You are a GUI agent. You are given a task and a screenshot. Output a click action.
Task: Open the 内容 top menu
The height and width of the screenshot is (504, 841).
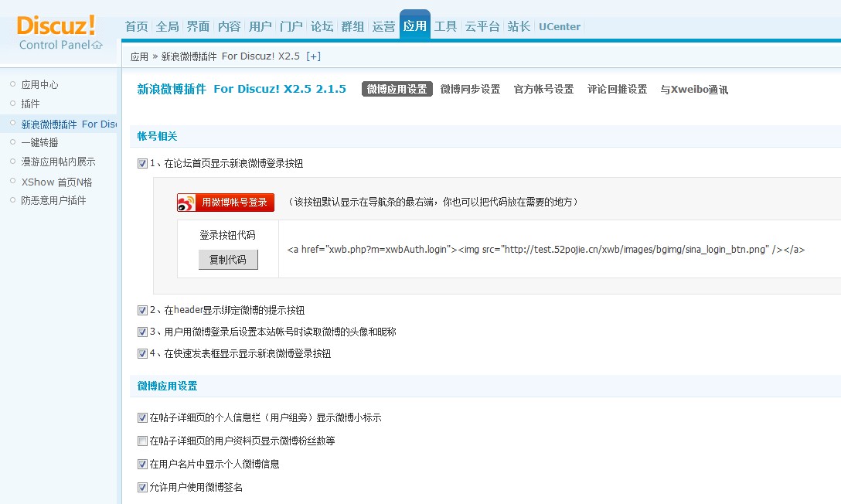[229, 26]
